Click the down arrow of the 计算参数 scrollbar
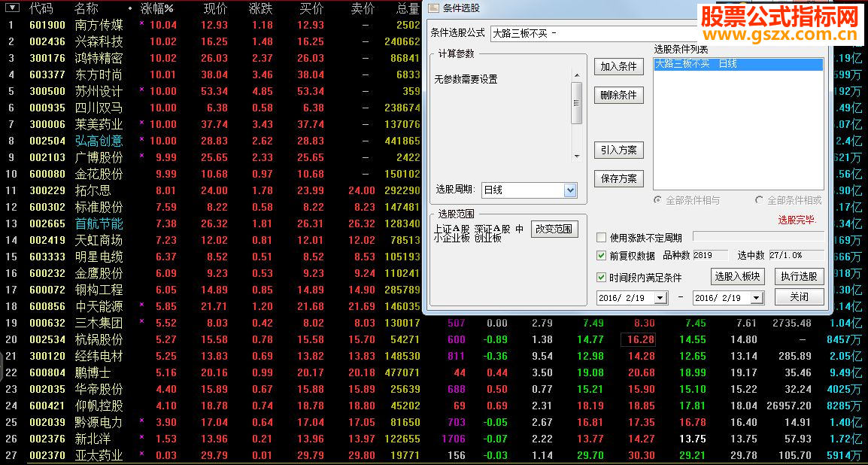The height and width of the screenshot is (465, 868). click(x=576, y=157)
